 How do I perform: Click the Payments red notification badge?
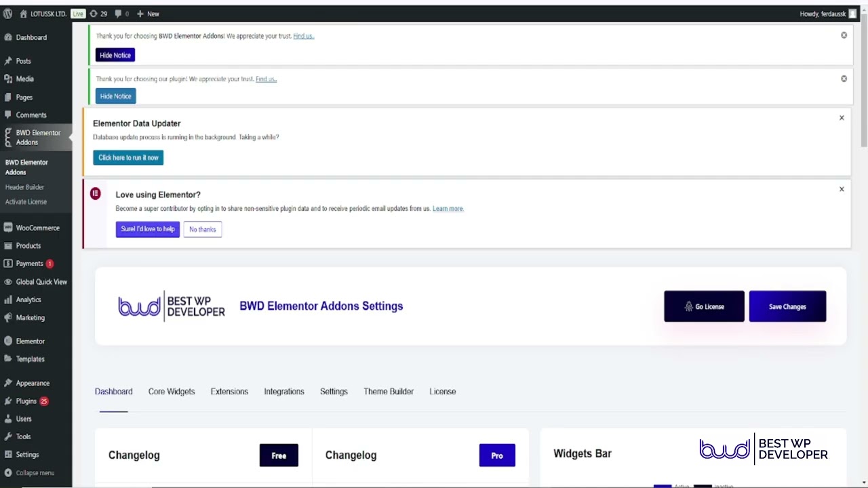tap(50, 264)
